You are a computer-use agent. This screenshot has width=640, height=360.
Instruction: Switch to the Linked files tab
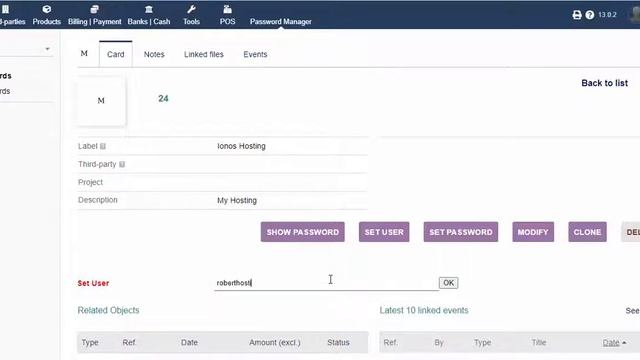pyautogui.click(x=204, y=54)
